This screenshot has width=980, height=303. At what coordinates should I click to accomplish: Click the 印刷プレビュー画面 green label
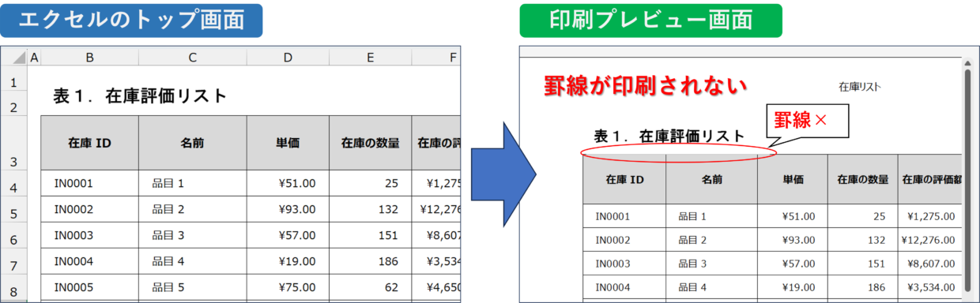[650, 21]
